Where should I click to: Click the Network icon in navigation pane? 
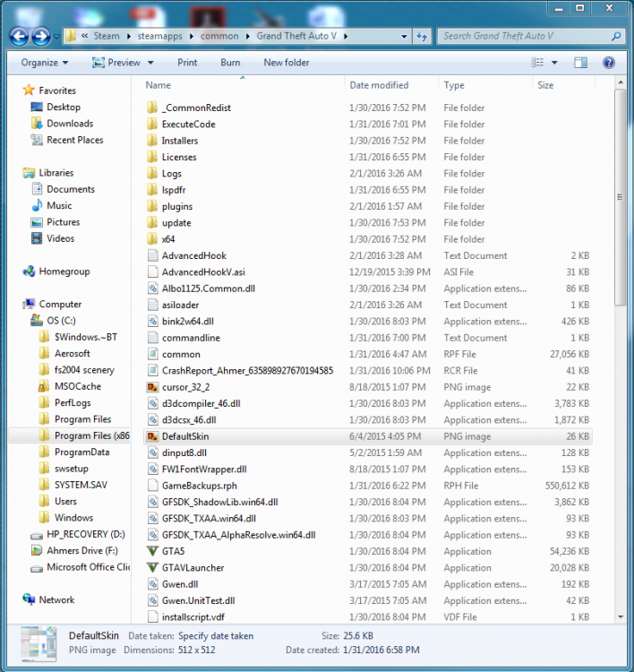pyautogui.click(x=29, y=599)
